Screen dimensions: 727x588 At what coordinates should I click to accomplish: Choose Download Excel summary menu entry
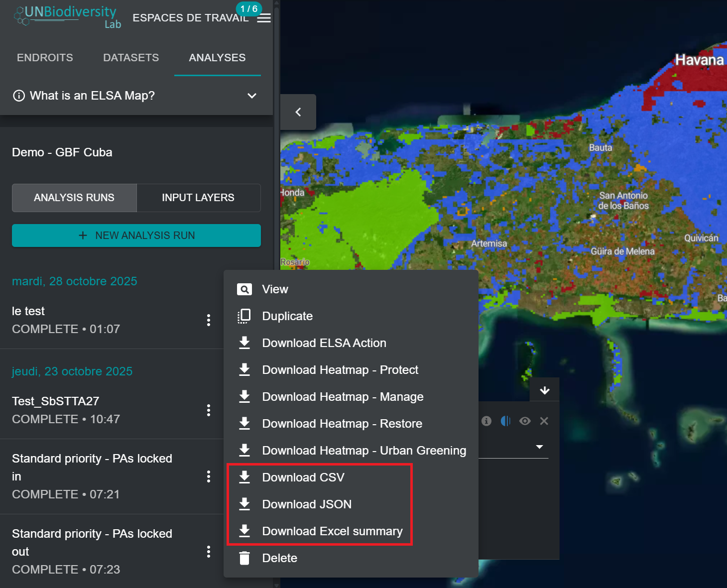[332, 531]
